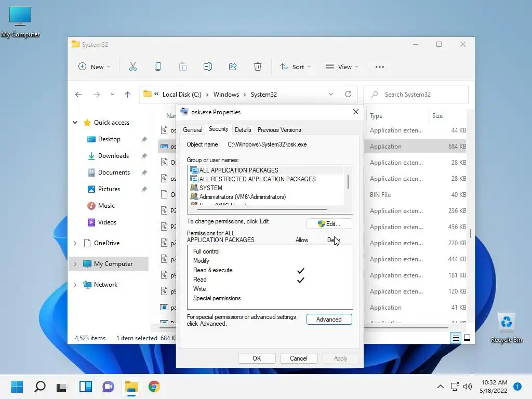This screenshot has height=399, width=532.
Task: Show hidden tray icons chevron
Action: pyautogui.click(x=441, y=387)
